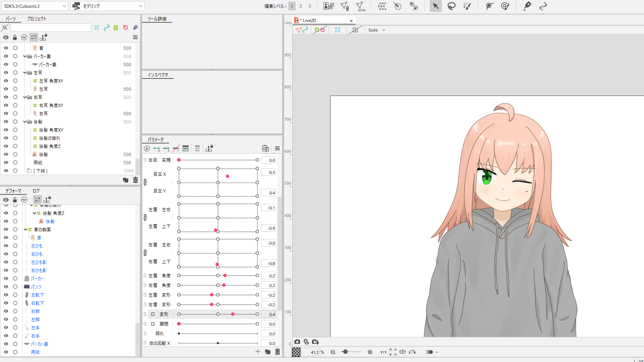Click the 左眉 角度 parameter slider handle
Image resolution: width=644 pixels, height=362 pixels.
tap(225, 276)
